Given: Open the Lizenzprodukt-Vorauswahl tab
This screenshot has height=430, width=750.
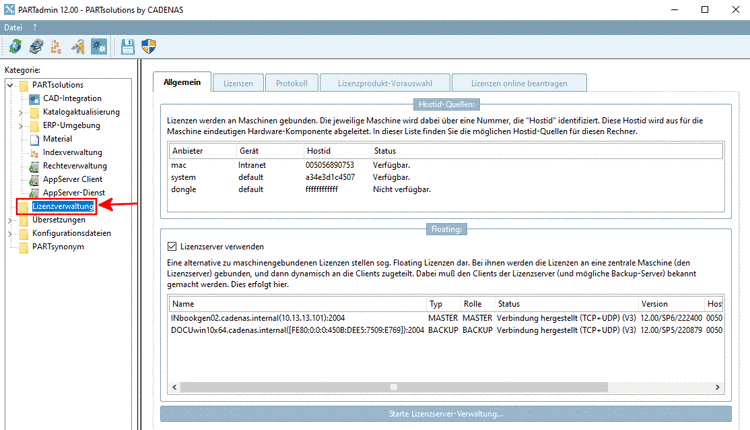Looking at the screenshot, I should (385, 83).
